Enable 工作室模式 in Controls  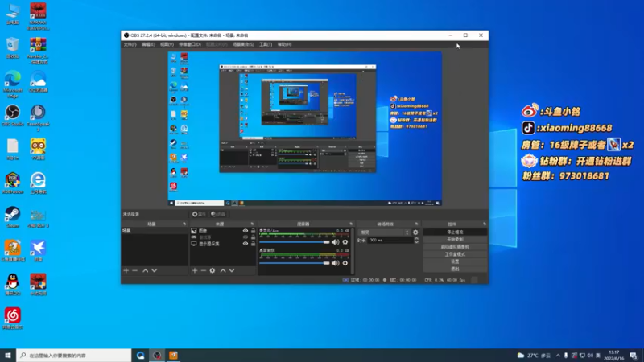click(x=455, y=254)
